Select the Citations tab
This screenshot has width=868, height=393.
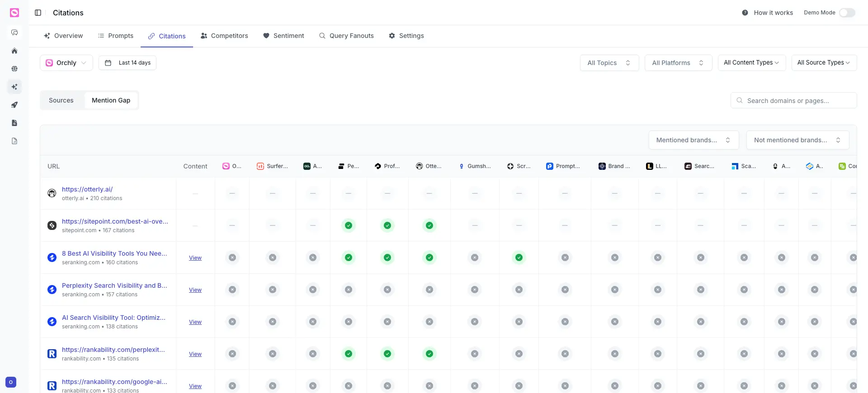point(167,36)
